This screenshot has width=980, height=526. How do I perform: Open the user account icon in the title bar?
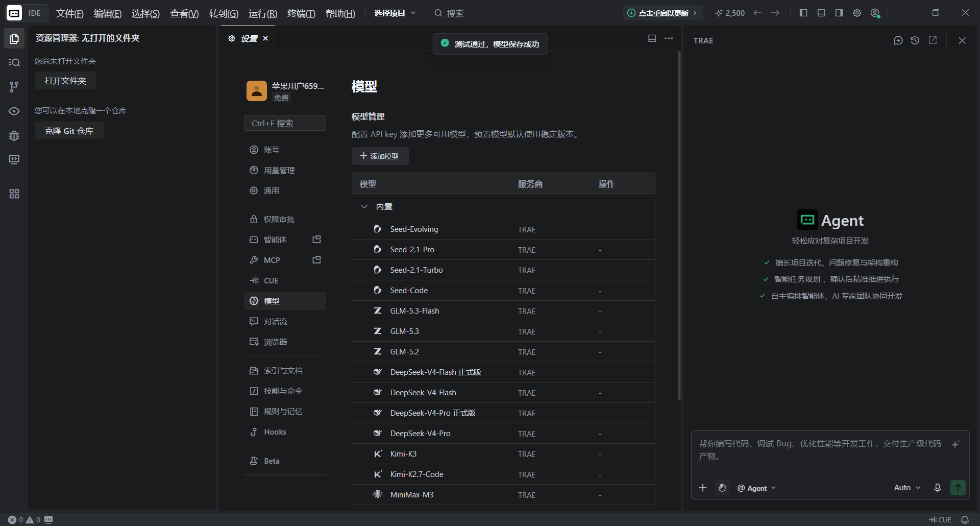[x=875, y=13]
